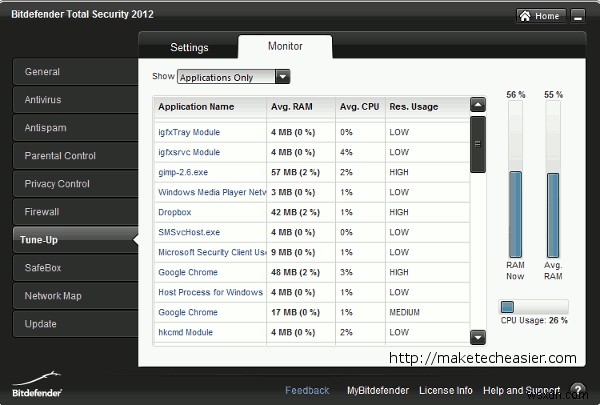Go to the Antispam section

click(x=75, y=127)
